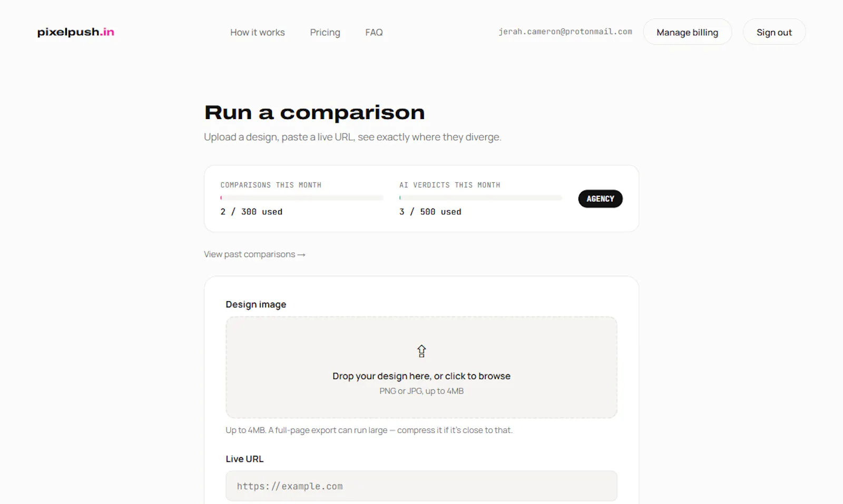
Task: Go to the Pricing page
Action: [325, 32]
